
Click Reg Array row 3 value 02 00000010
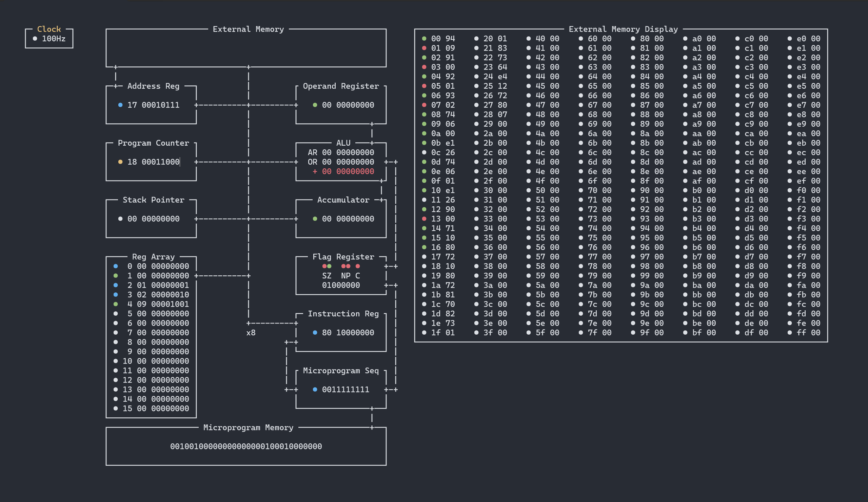163,295
